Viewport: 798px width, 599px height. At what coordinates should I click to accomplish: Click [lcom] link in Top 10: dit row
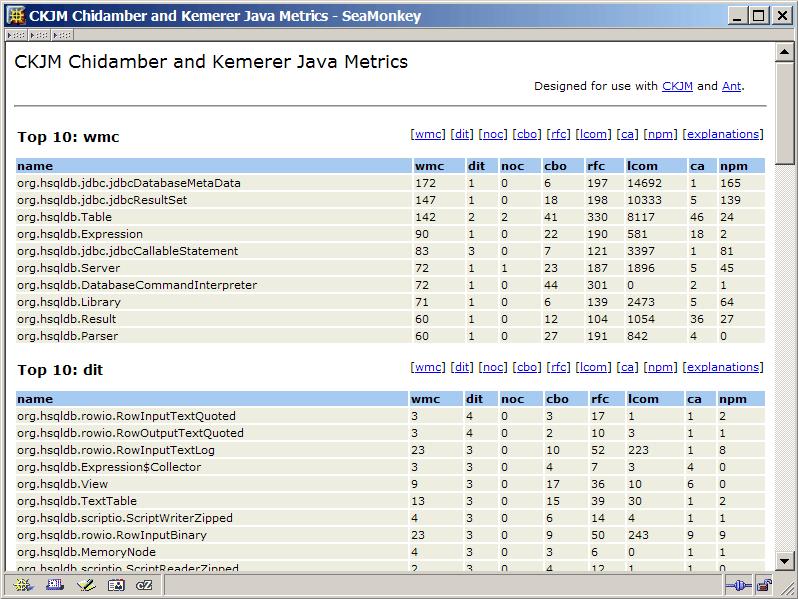click(593, 367)
